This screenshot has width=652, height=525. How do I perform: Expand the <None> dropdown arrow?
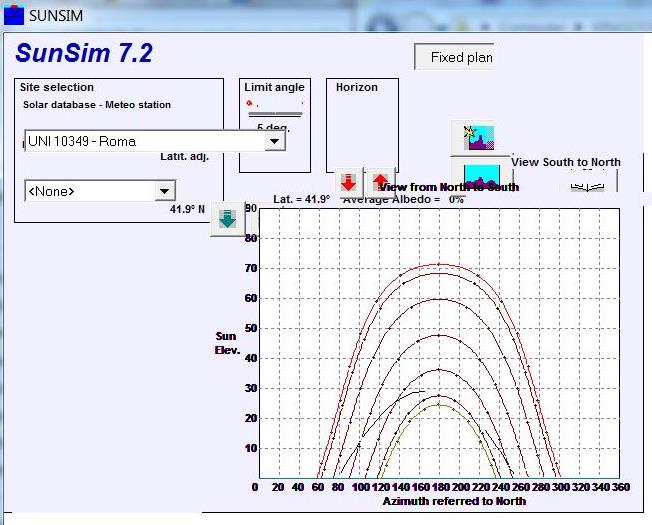tap(164, 191)
